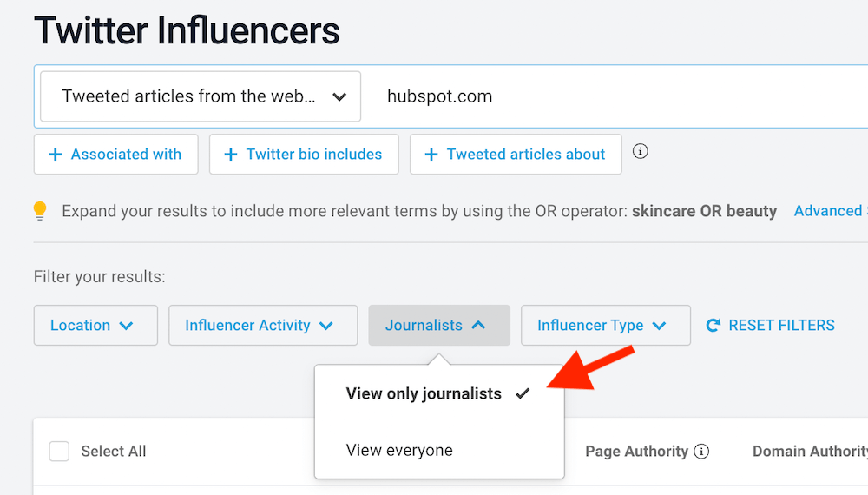Choose View everyone from the menu
Screen dimensions: 868x495
(x=399, y=451)
